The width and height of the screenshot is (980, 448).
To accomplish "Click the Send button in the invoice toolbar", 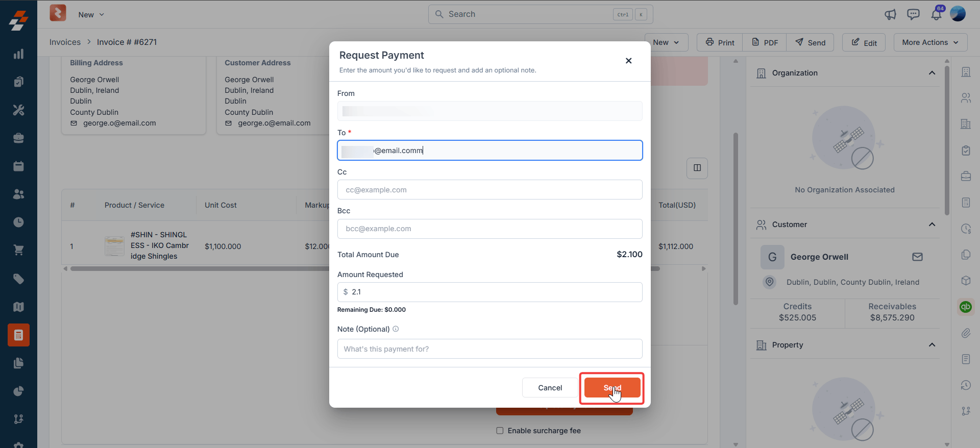I will tap(810, 42).
